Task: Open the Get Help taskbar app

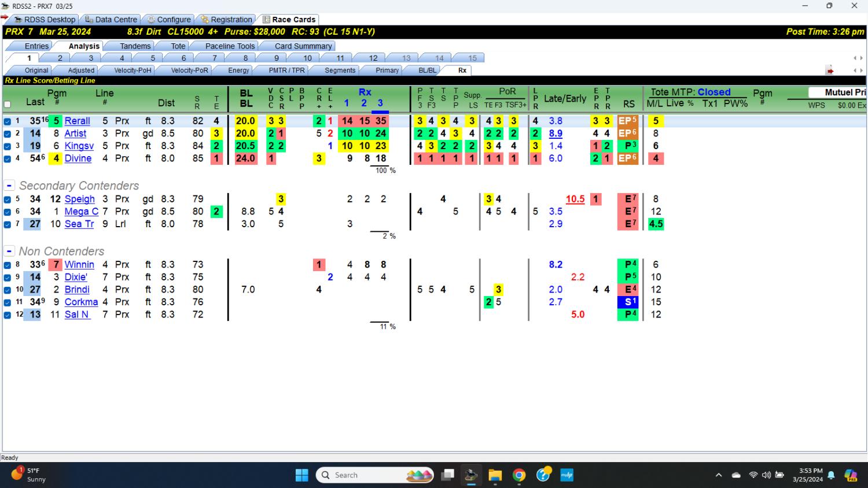Action: click(x=543, y=475)
